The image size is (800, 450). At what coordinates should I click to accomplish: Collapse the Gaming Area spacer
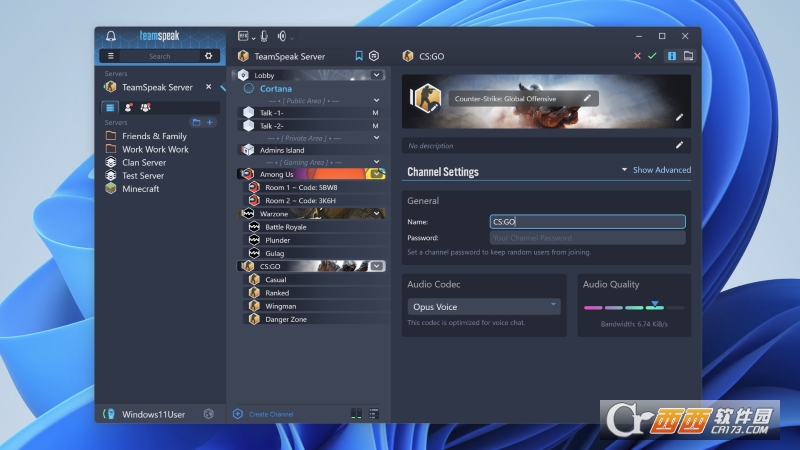coord(377,162)
